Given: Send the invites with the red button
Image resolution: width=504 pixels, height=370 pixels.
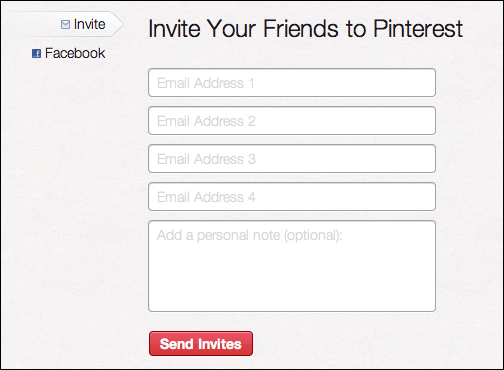Looking at the screenshot, I should click(201, 343).
